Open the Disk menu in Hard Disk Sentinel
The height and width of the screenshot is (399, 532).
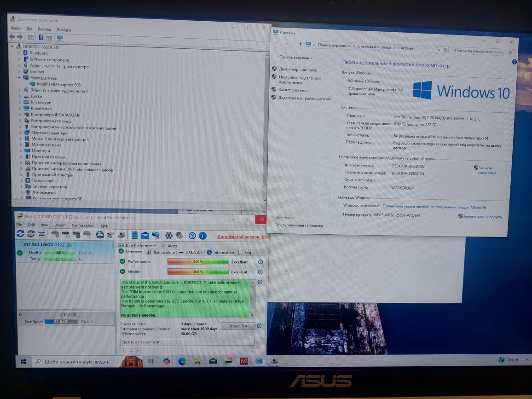pyautogui.click(x=31, y=225)
